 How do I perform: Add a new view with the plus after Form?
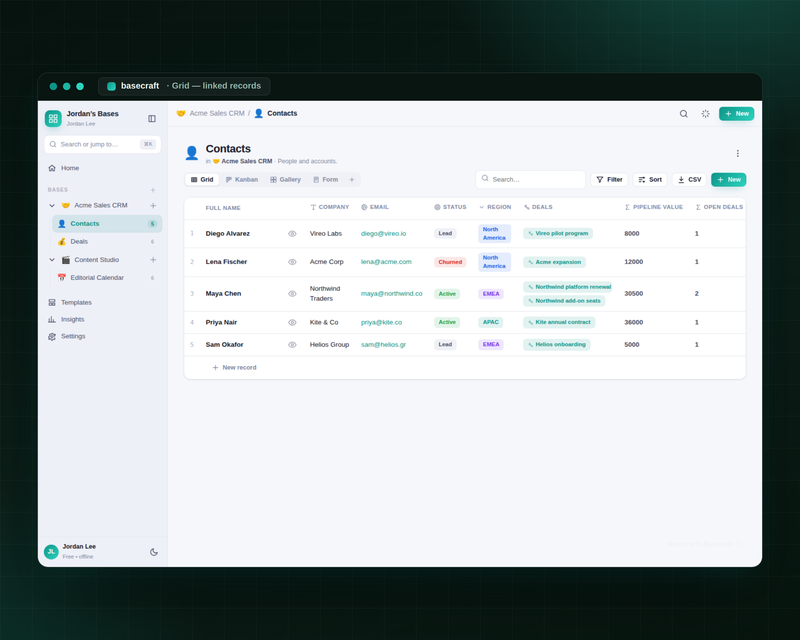352,180
